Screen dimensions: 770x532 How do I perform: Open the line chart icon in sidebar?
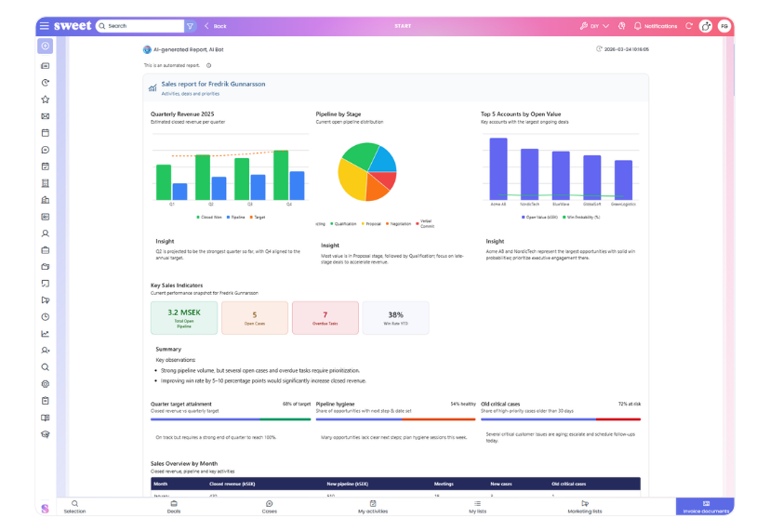[45, 334]
